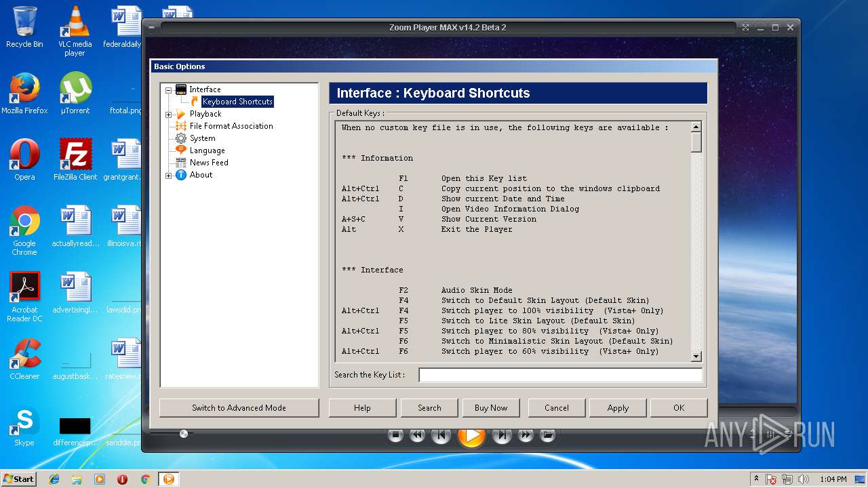
Task: Open the System options page
Action: [202, 138]
